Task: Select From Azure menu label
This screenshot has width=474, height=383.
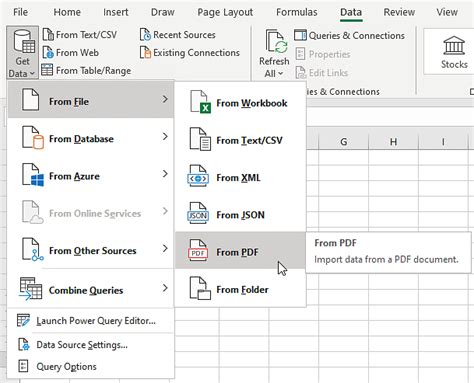Action: click(74, 176)
